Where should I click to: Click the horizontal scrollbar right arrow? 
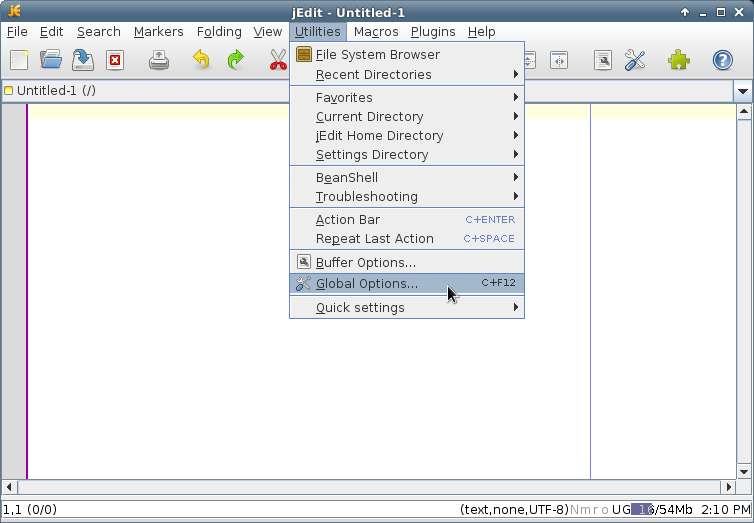pos(729,487)
